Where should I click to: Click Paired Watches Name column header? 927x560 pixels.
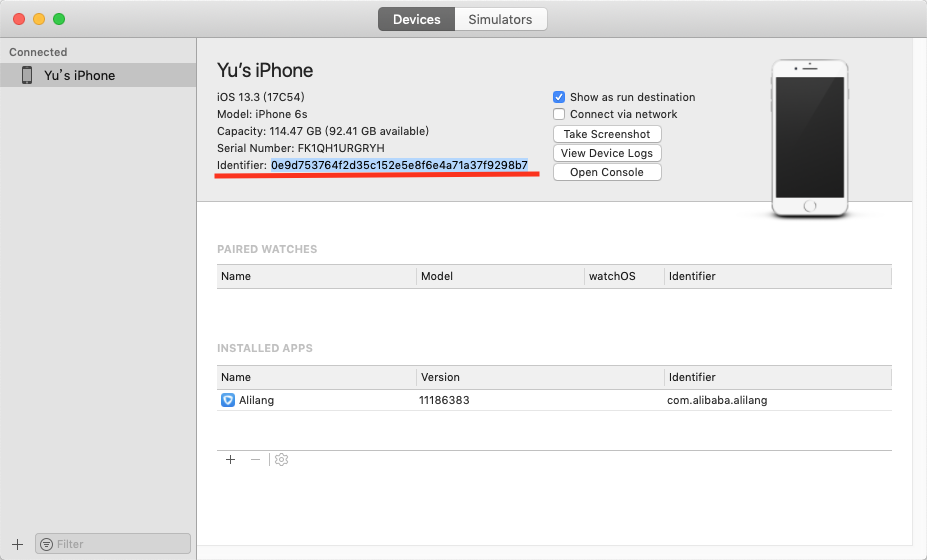(x=316, y=276)
